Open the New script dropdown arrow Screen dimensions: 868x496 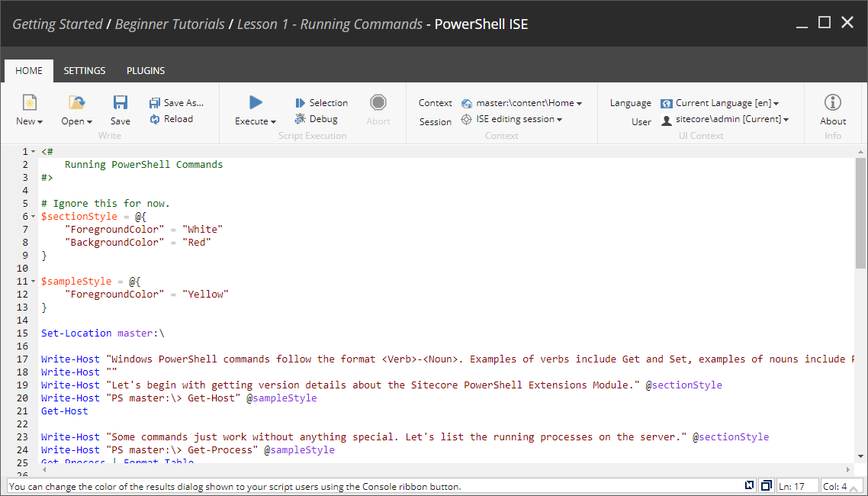(40, 122)
